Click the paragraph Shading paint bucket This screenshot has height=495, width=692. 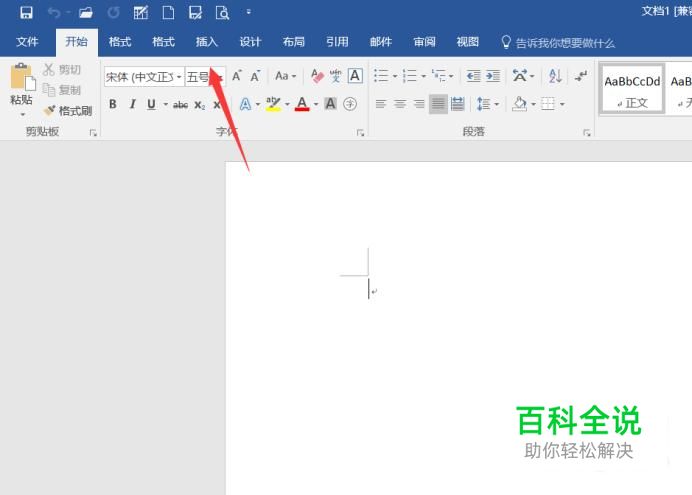point(519,104)
